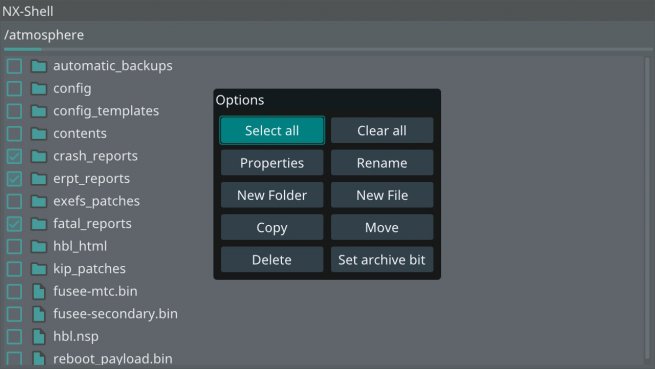This screenshot has height=369, width=655.
Task: Choose Clear all in Options
Action: point(382,130)
